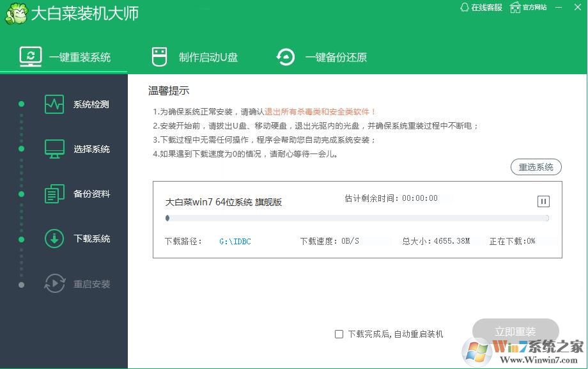
Task: Open 在线客服 online support
Action: [x=481, y=7]
